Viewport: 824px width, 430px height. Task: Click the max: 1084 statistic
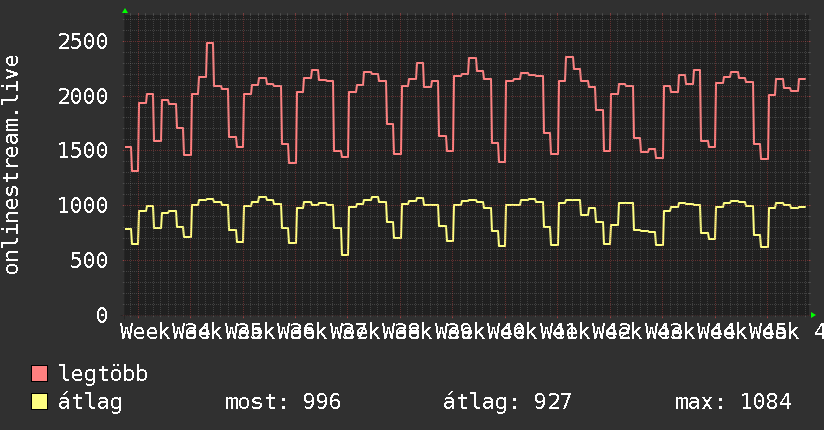click(733, 402)
